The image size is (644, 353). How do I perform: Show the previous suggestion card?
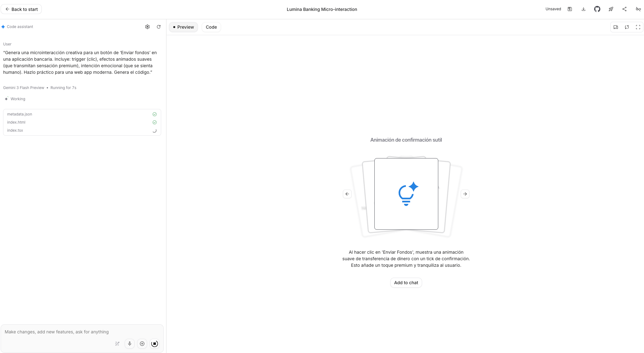347,194
